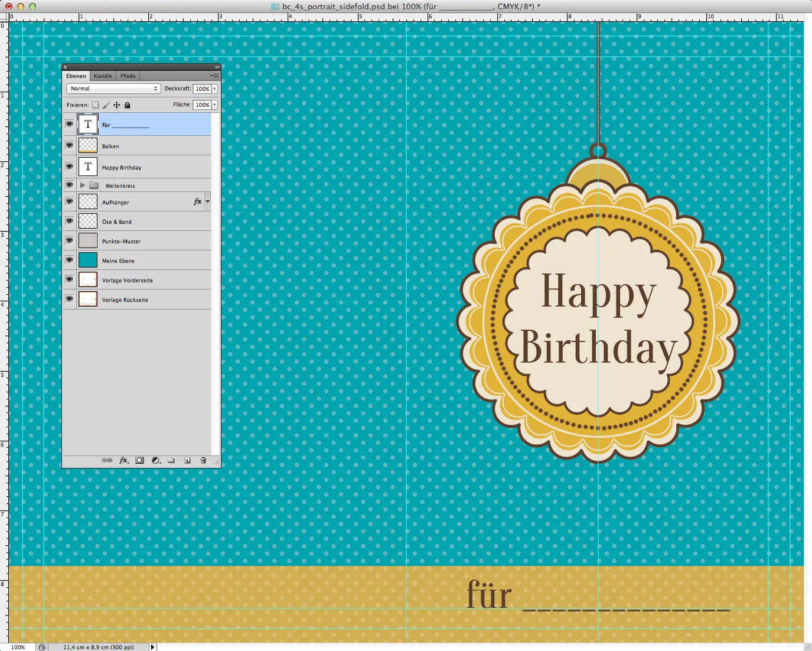Hide the Punkte-Muster layer
The height and width of the screenshot is (651, 812).
69,240
